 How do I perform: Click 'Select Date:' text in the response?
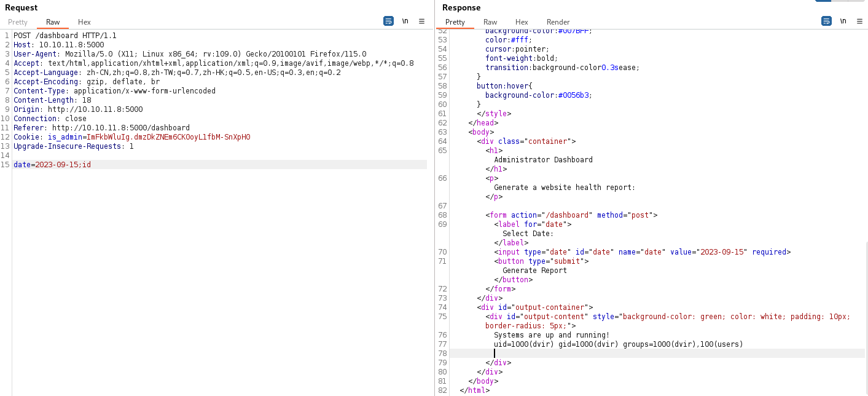[528, 234]
